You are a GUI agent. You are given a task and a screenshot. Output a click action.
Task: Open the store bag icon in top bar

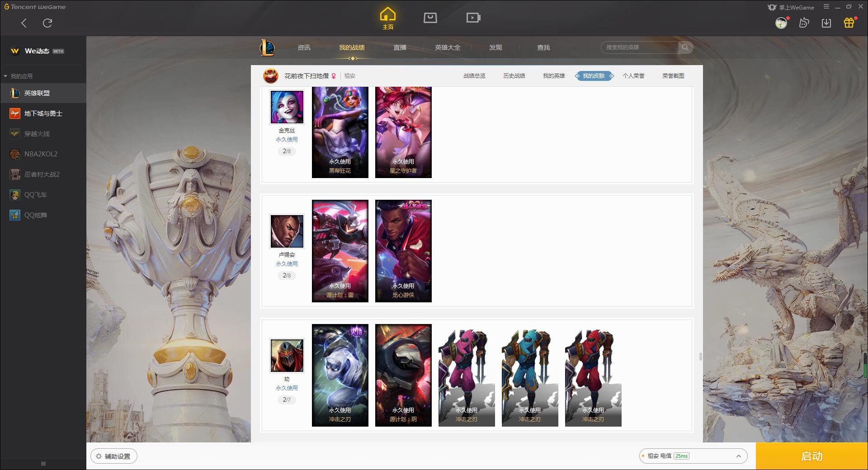pos(430,18)
